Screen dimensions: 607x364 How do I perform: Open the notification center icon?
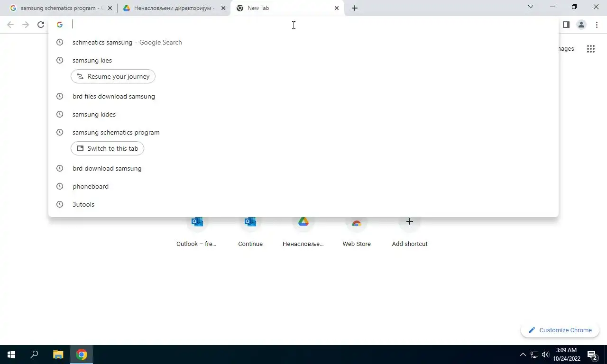pos(592,355)
